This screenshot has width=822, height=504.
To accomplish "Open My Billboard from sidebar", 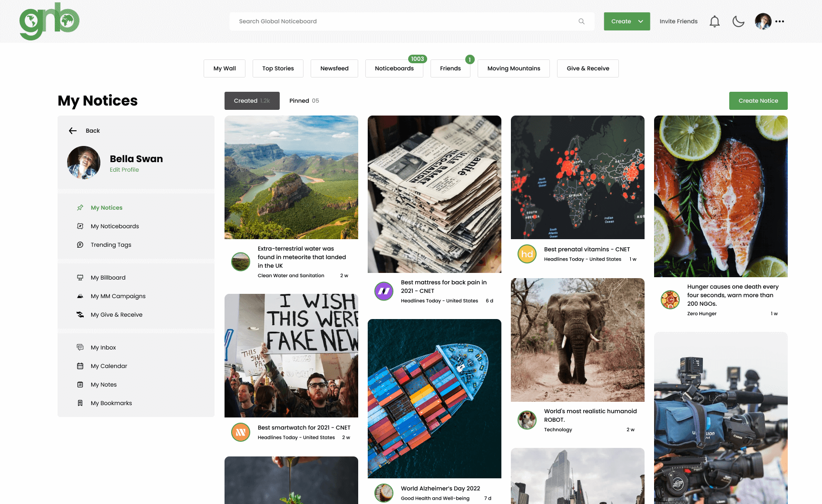I will point(108,278).
